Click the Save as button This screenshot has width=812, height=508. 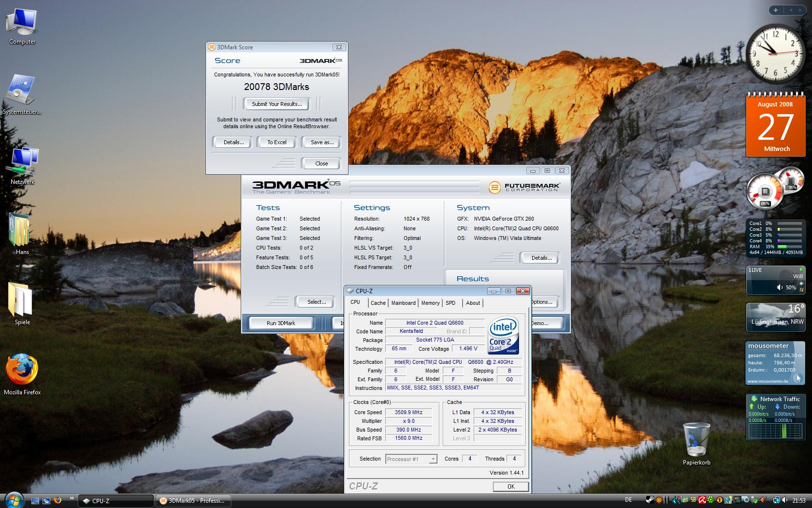coord(322,142)
